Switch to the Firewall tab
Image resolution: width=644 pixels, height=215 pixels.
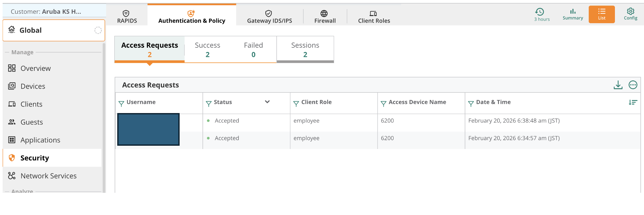click(325, 16)
